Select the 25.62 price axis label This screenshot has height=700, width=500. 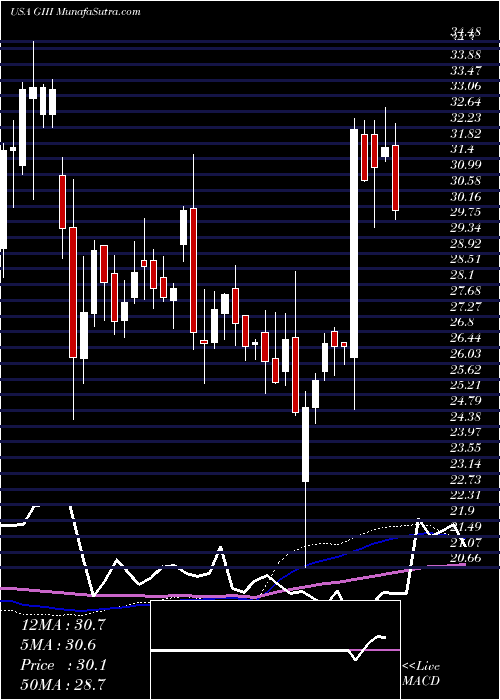[x=466, y=370]
